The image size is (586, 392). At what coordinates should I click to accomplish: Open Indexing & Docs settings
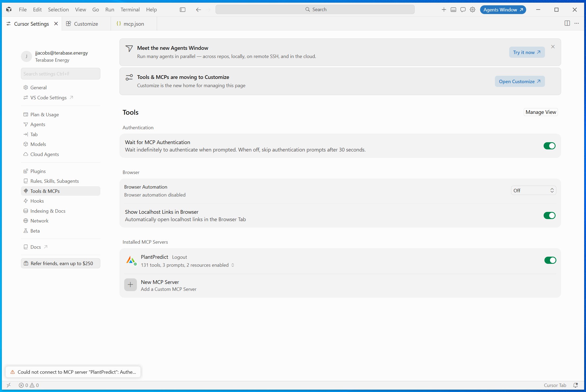[x=61, y=211]
